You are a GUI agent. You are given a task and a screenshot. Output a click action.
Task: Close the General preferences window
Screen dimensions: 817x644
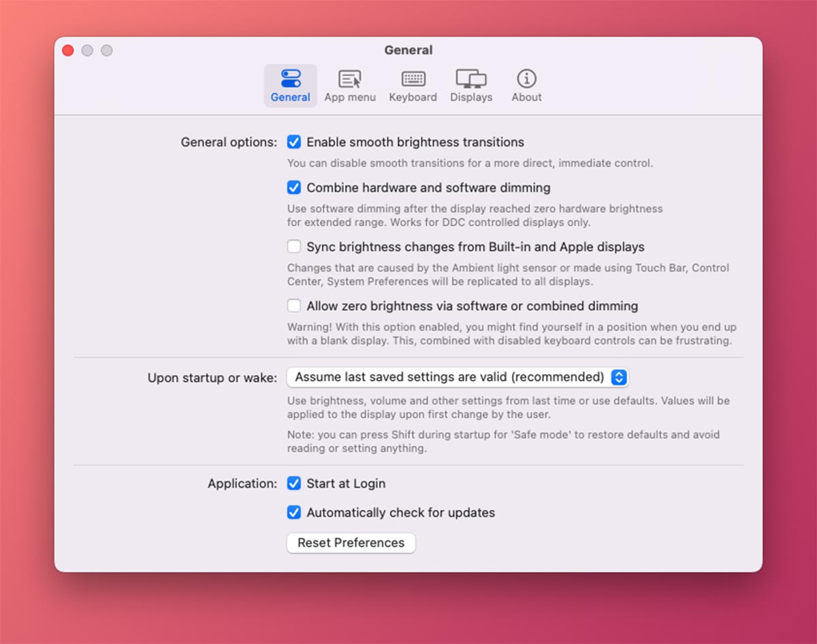pyautogui.click(x=68, y=50)
